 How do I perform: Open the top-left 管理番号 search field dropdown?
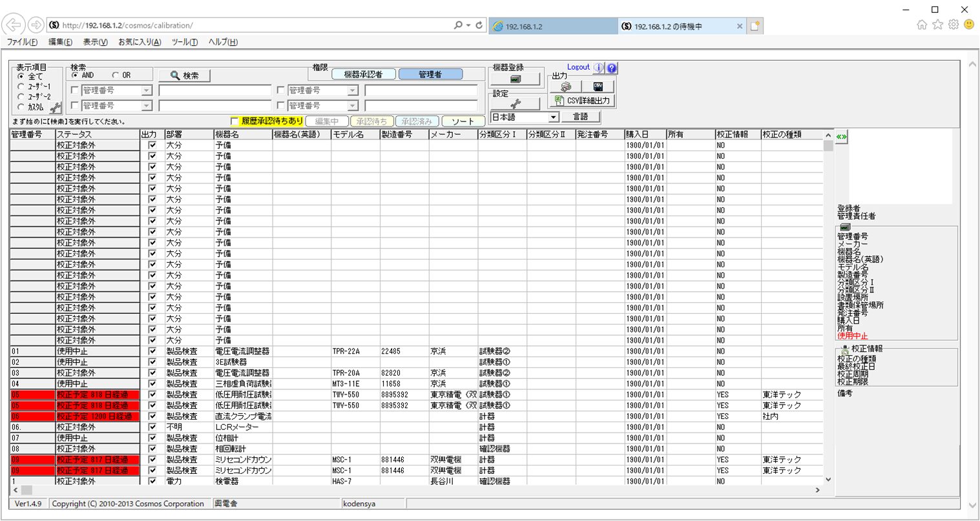(147, 90)
